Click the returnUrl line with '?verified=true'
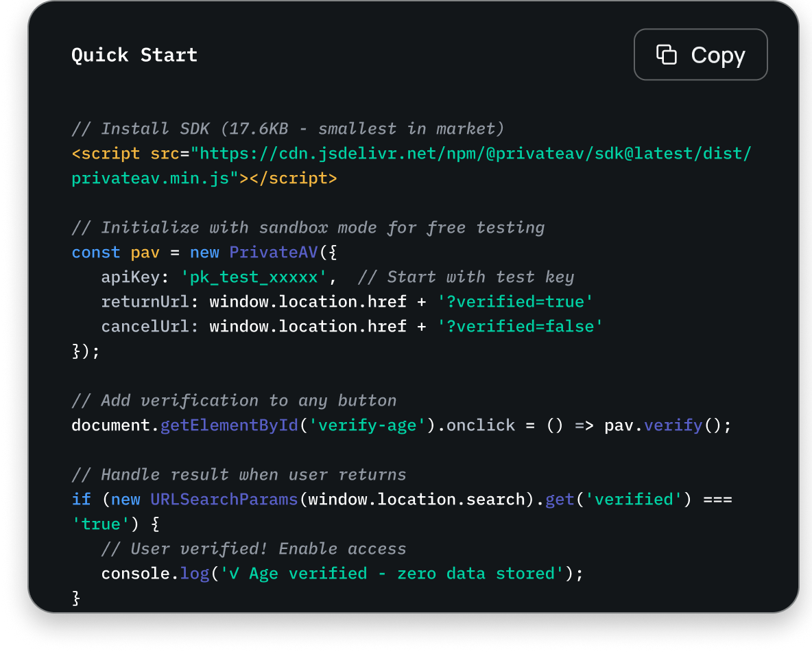The image size is (812, 652). 347,302
